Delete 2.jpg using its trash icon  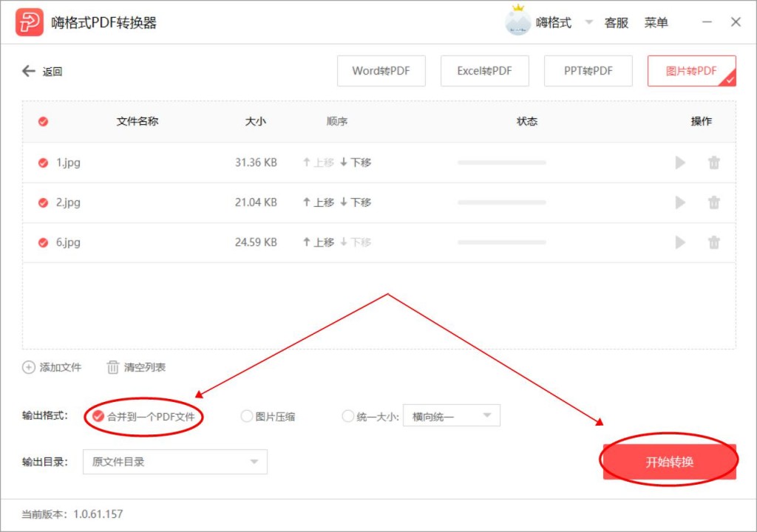[713, 202]
